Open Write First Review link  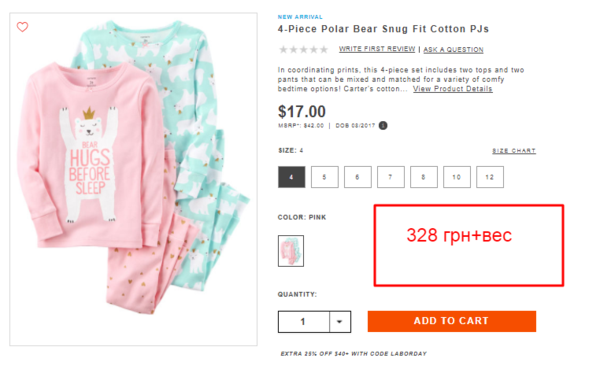pos(377,49)
